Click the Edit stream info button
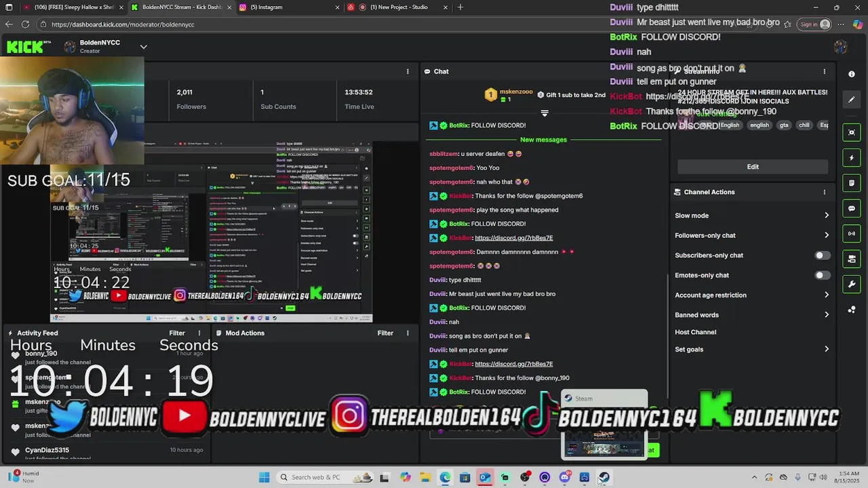 [x=753, y=167]
